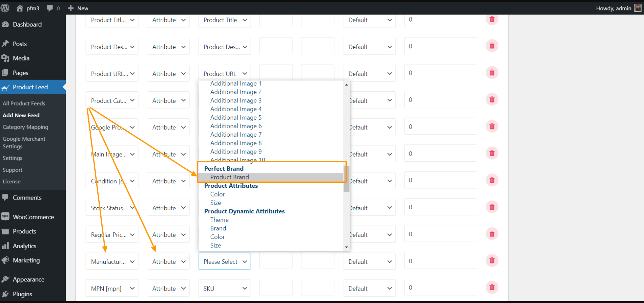Screen dimensions: 644x303
Task: Open Google Merchant Settings
Action: pos(24,142)
